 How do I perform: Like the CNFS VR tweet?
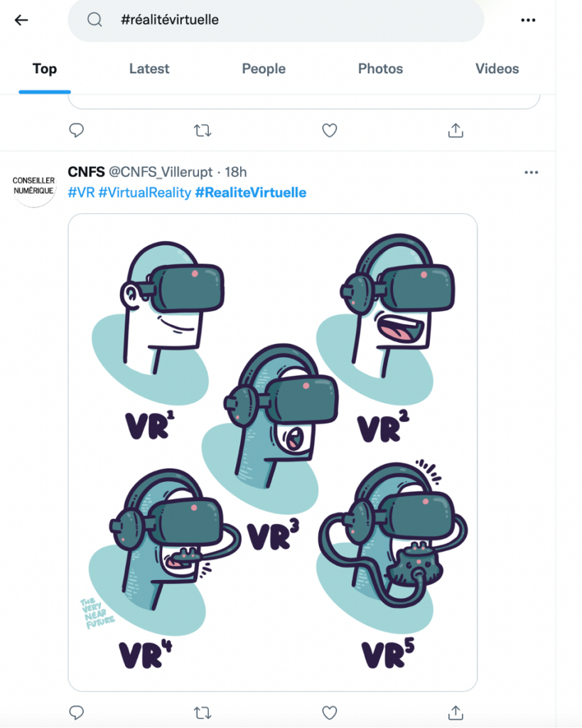pyautogui.click(x=329, y=712)
